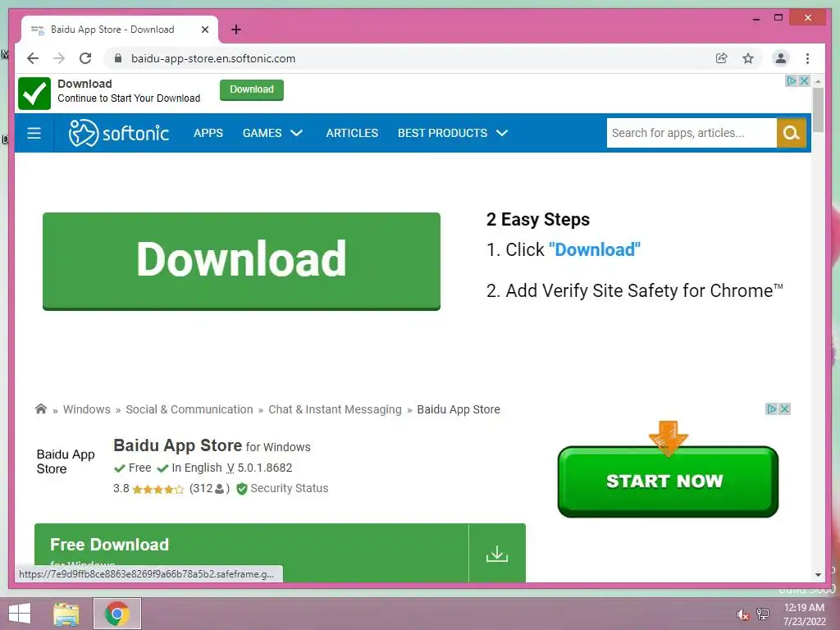840x630 pixels.
Task: Go back with the browser back arrow
Action: pyautogui.click(x=33, y=58)
